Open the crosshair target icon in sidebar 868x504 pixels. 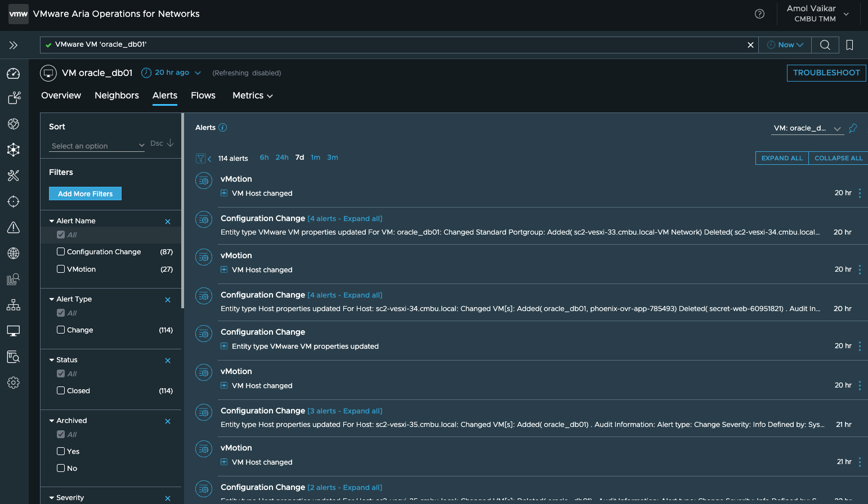pyautogui.click(x=14, y=201)
